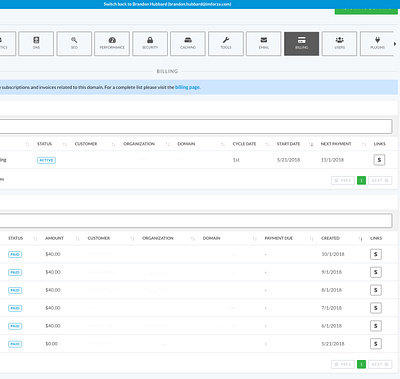Follow the 'billing page' link
This screenshot has height=379, width=400.
pyautogui.click(x=187, y=87)
